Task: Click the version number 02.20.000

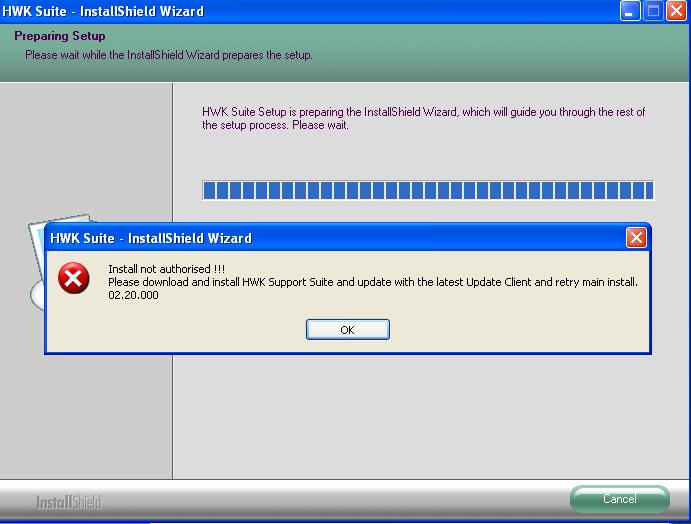Action: (x=133, y=295)
